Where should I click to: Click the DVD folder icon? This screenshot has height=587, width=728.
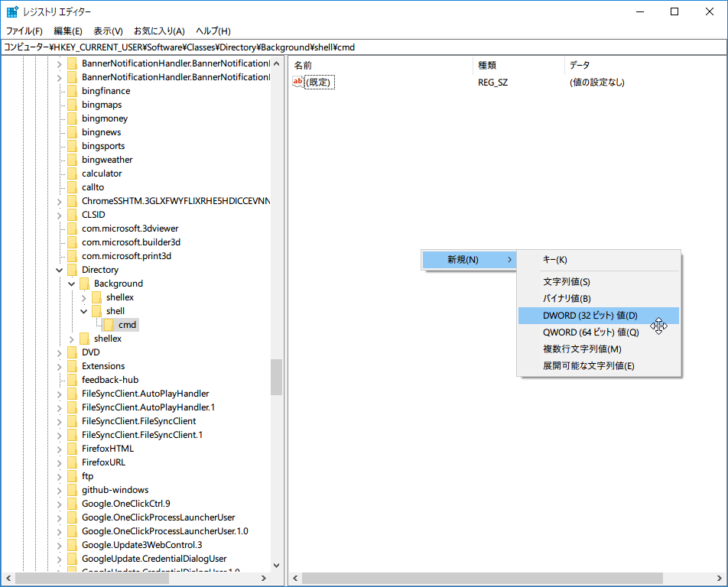[73, 352]
